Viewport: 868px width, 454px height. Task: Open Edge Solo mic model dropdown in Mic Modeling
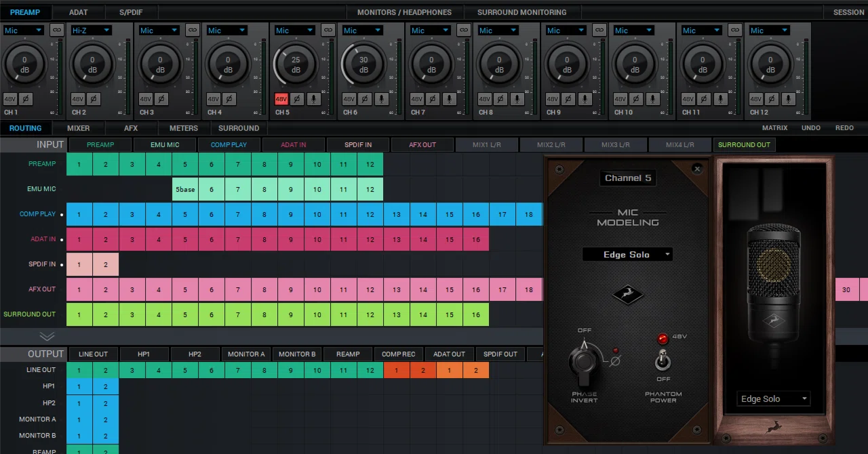627,255
